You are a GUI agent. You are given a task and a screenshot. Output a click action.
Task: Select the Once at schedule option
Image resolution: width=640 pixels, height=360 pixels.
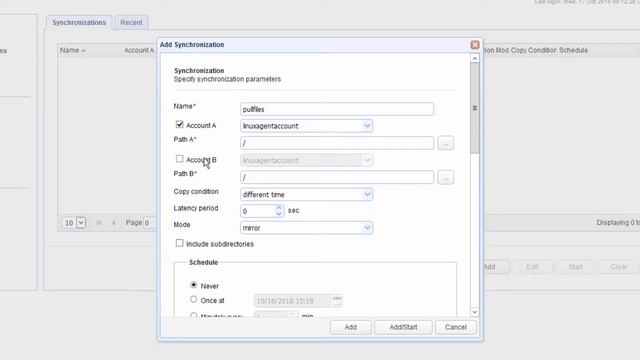[193, 299]
